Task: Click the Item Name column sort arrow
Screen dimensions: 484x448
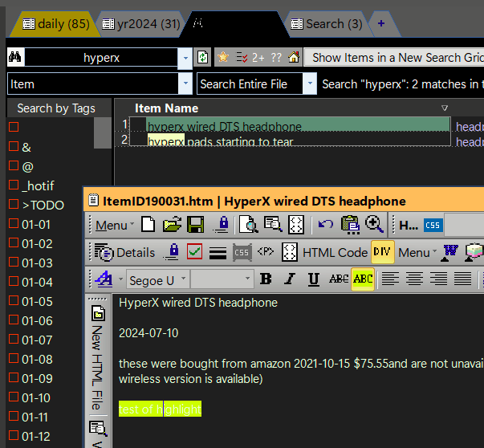Action: pyautogui.click(x=445, y=108)
